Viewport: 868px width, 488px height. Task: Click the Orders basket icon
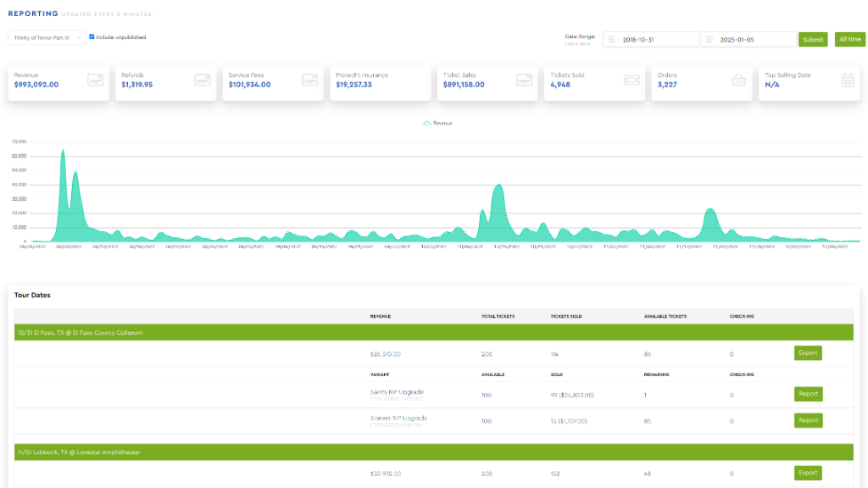[738, 80]
